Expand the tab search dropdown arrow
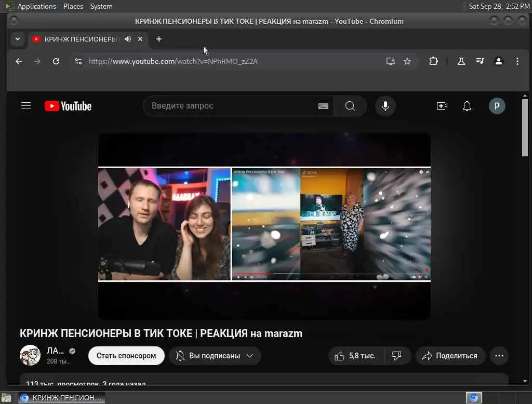532x404 pixels. (18, 39)
